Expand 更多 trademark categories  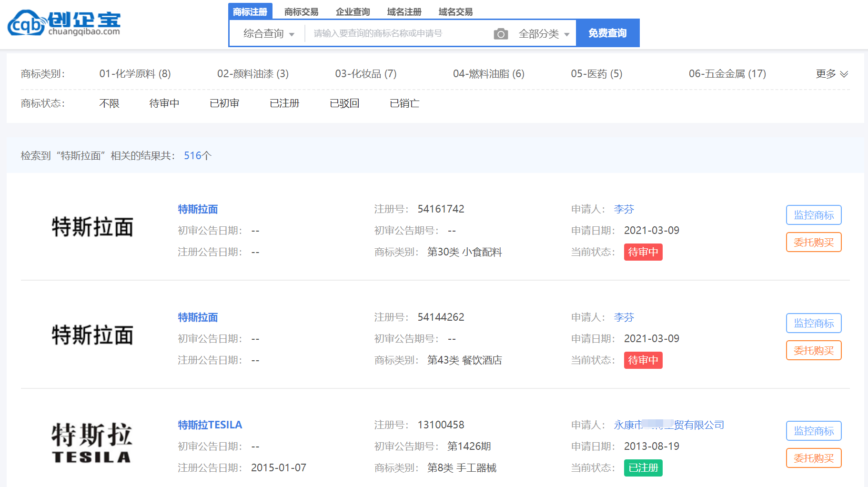tap(831, 74)
